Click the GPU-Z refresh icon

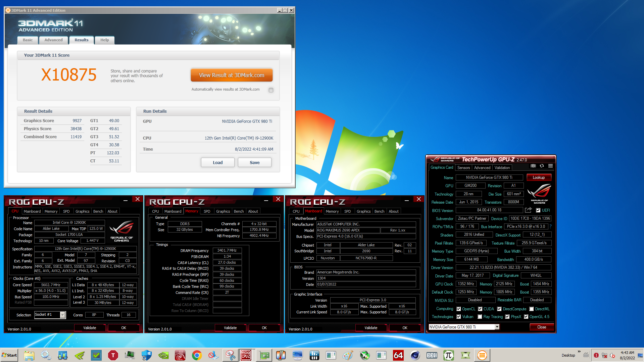[542, 166]
